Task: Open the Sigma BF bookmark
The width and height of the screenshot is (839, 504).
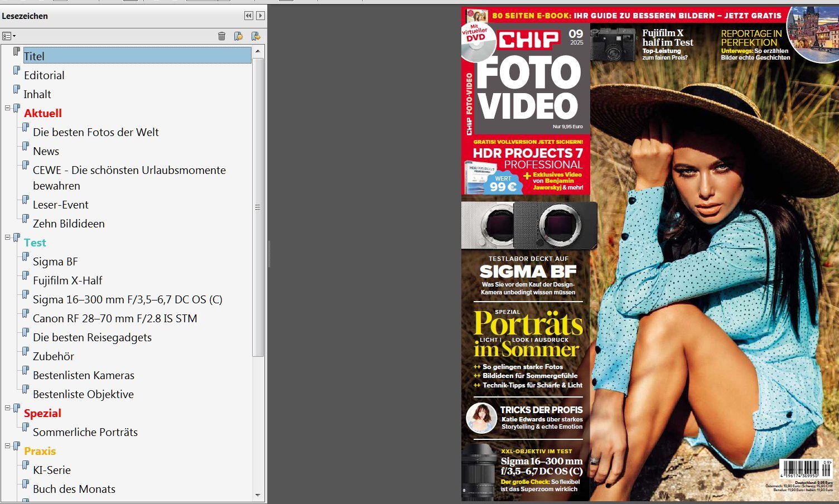Action: (55, 261)
